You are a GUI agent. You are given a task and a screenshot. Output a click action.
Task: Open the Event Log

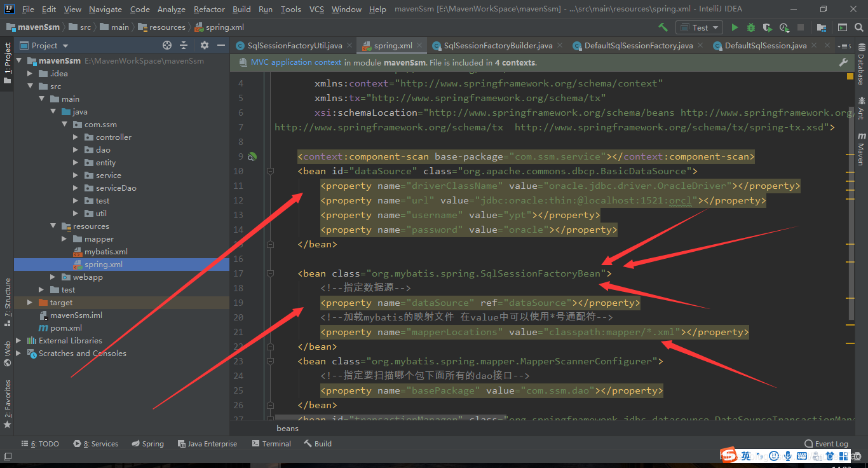click(x=826, y=444)
